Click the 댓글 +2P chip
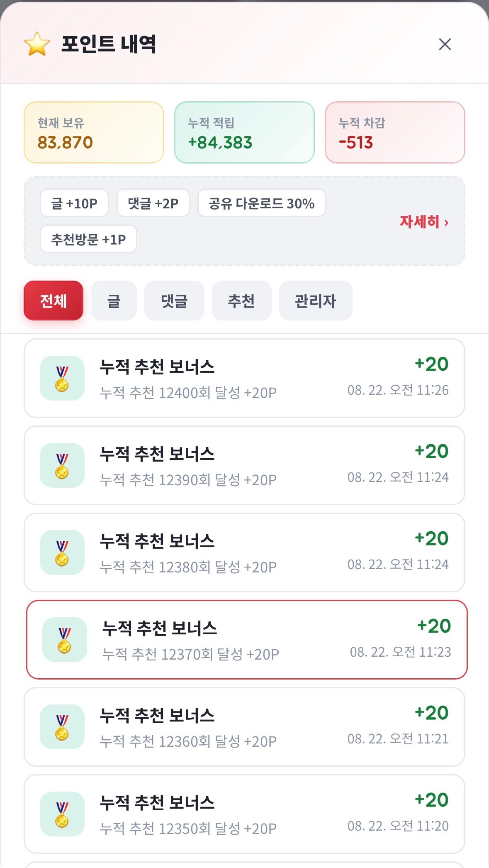The width and height of the screenshot is (489, 868). click(x=153, y=203)
